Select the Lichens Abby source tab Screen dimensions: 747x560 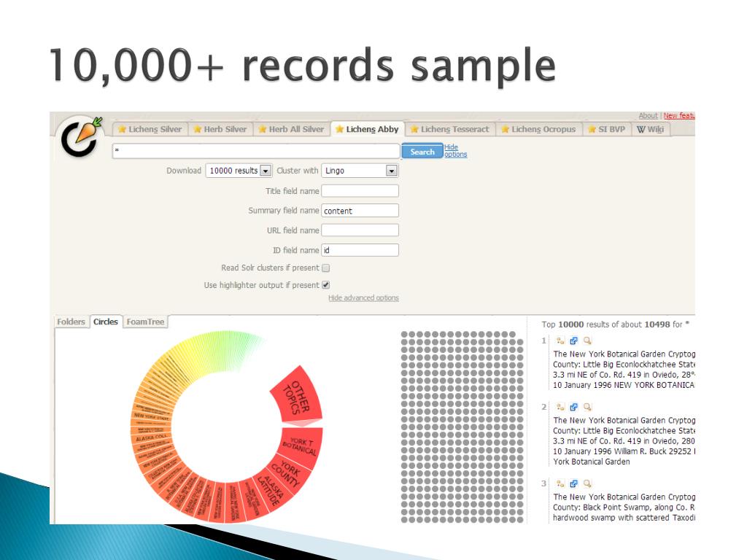pos(368,129)
